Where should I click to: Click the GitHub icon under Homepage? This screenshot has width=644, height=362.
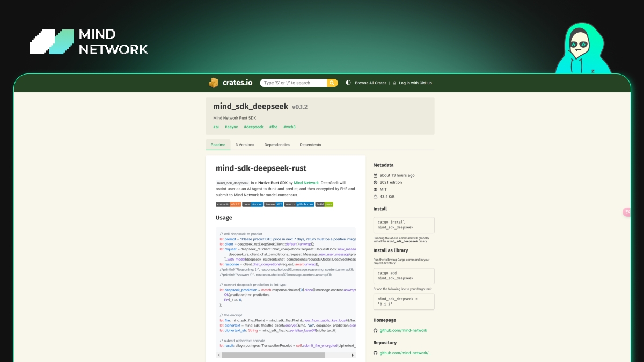tap(376, 330)
